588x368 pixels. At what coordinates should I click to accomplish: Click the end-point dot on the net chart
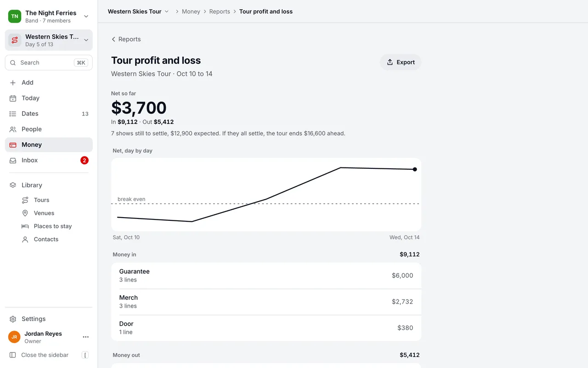(x=415, y=169)
